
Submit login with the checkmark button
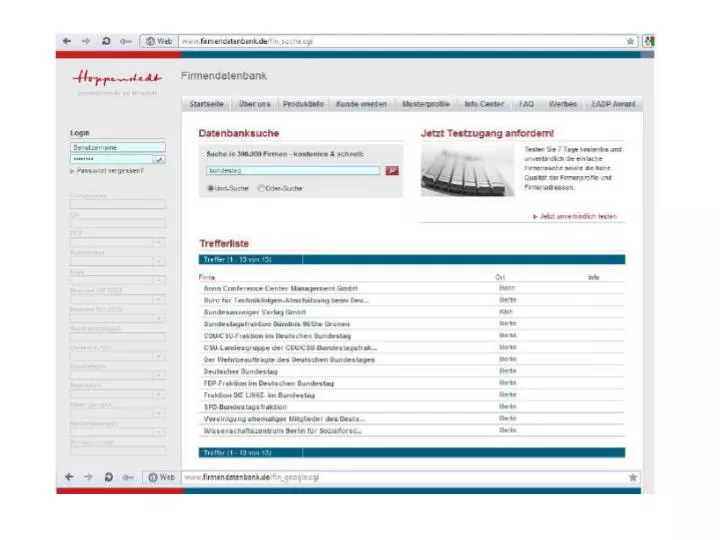pyautogui.click(x=160, y=159)
